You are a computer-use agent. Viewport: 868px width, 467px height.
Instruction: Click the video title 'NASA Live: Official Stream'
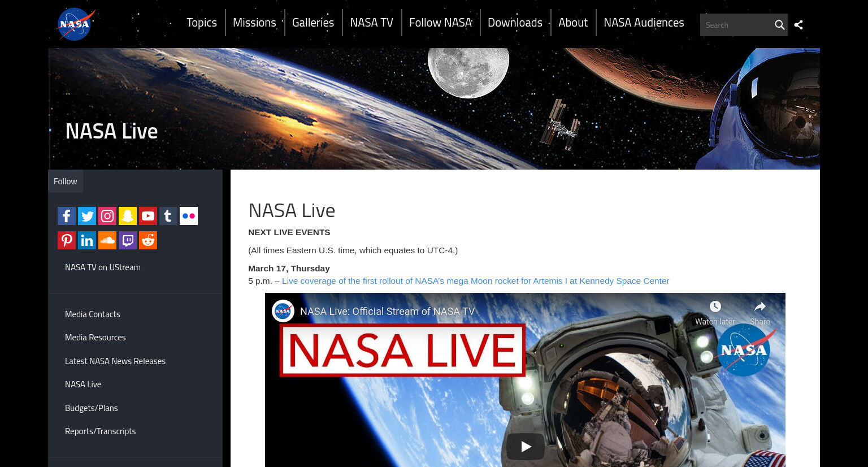pos(387,312)
